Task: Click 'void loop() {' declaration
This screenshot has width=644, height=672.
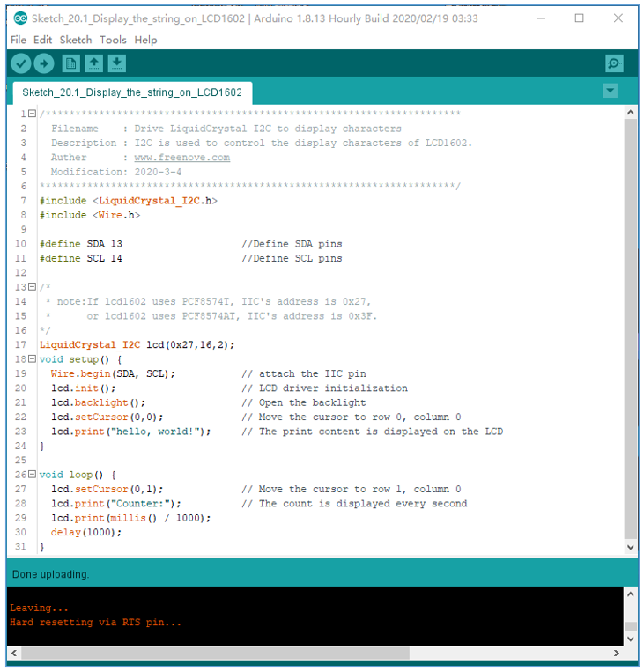Action: click(x=78, y=475)
